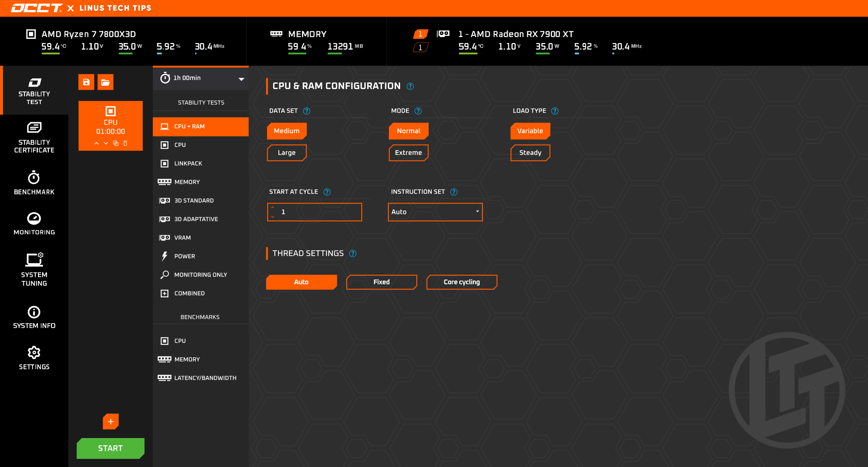The width and height of the screenshot is (868, 467).
Task: Click the graphics card icon beside Radeon RX 7900 XT
Action: click(443, 34)
